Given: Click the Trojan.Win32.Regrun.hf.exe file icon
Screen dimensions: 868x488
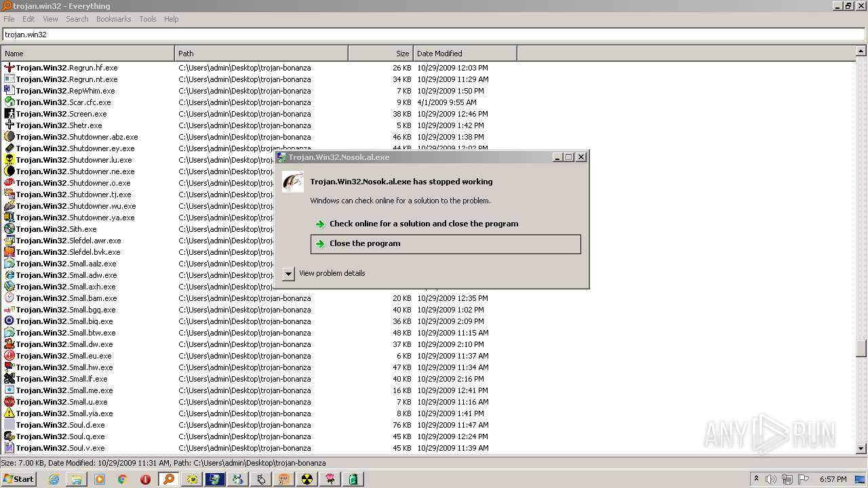Looking at the screenshot, I should [9, 68].
